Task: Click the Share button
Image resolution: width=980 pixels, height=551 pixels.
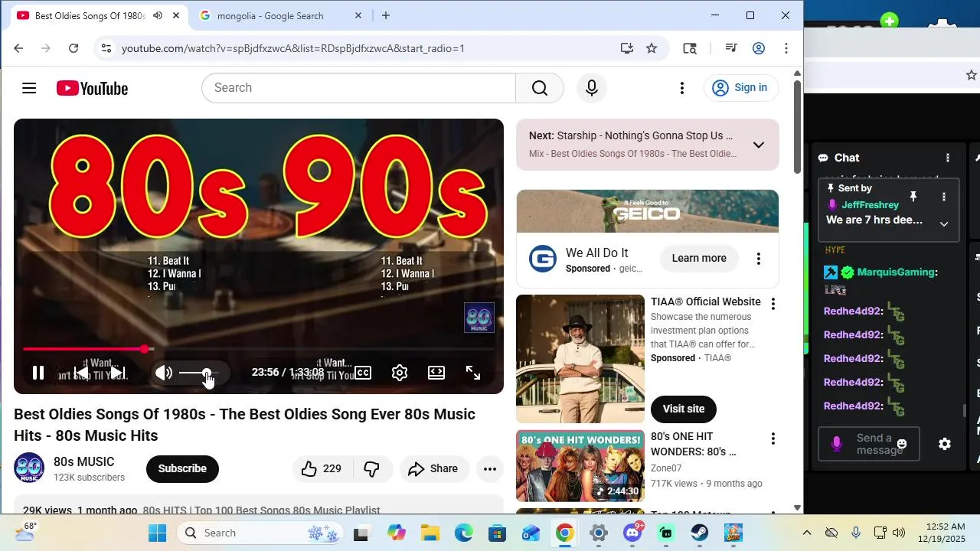Action: [x=433, y=468]
